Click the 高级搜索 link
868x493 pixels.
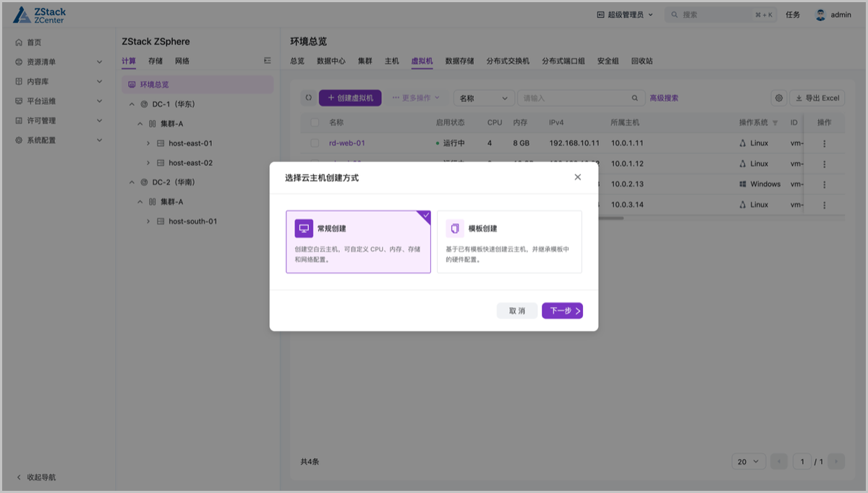click(664, 98)
